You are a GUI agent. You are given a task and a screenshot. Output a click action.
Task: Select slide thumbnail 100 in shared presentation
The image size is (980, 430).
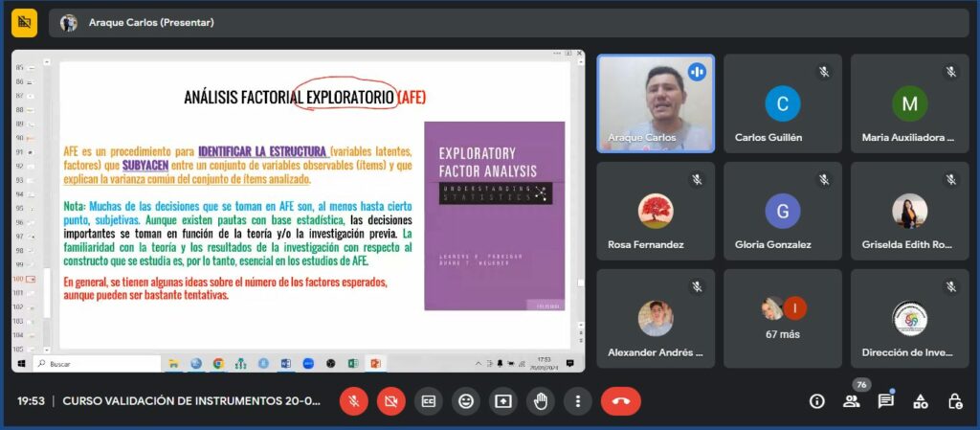[30, 279]
